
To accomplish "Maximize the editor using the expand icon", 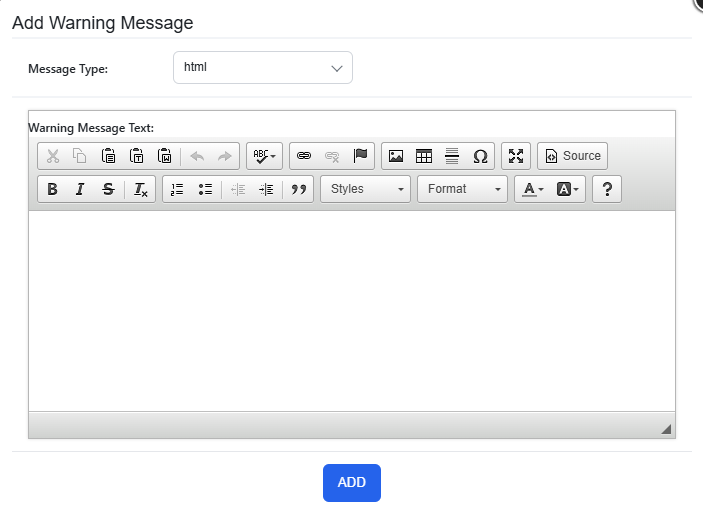I will click(516, 156).
